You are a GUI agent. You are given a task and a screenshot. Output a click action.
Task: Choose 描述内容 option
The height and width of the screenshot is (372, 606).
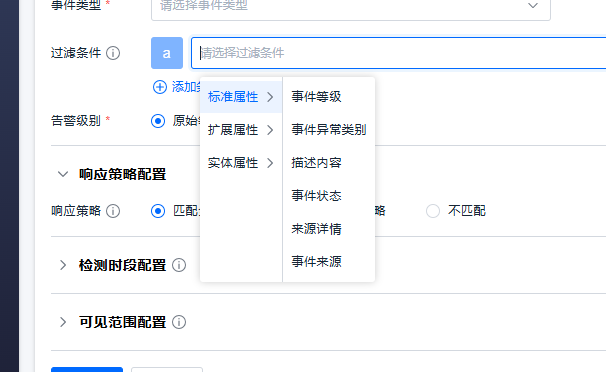pos(329,163)
